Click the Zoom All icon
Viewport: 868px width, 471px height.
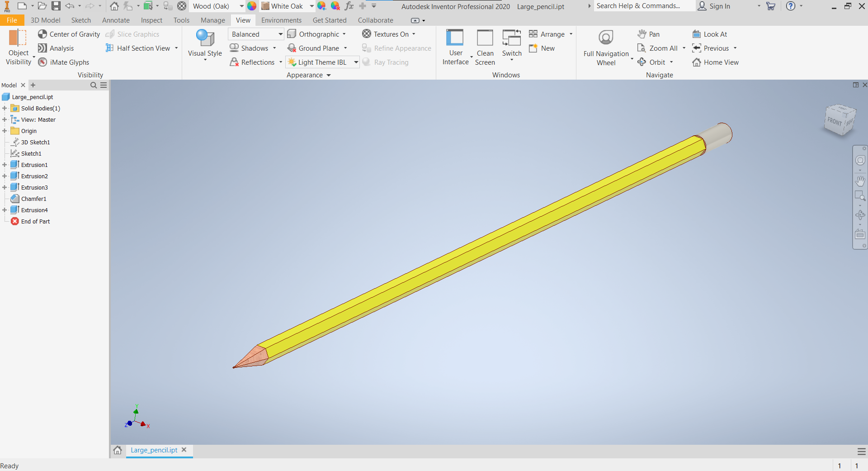[x=642, y=48]
